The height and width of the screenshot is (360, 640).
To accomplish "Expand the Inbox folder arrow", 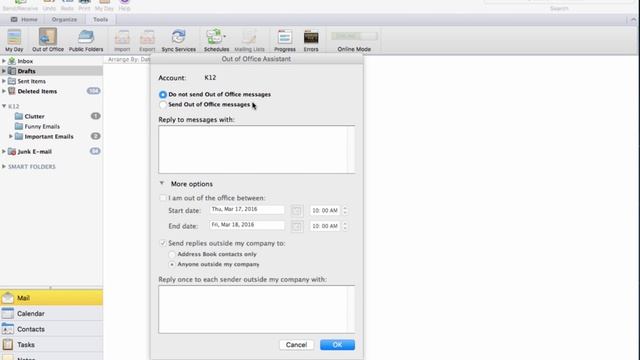I will click(4, 61).
